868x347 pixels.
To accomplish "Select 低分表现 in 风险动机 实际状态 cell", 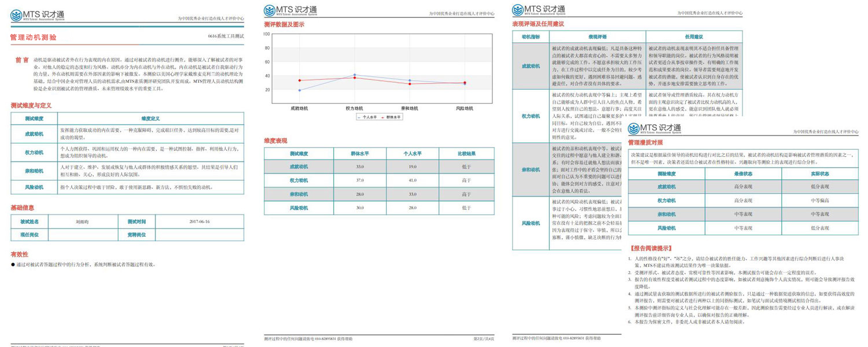I will tap(819, 228).
